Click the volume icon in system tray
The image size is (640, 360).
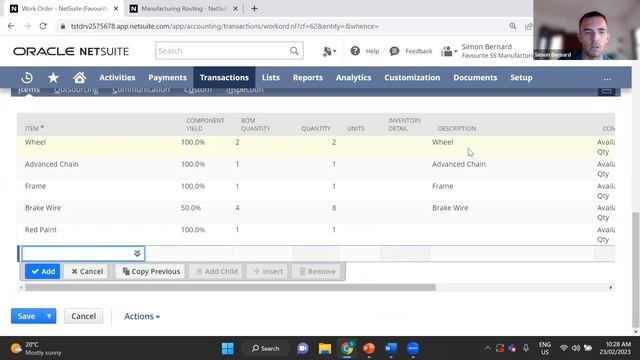pyautogui.click(x=576, y=348)
